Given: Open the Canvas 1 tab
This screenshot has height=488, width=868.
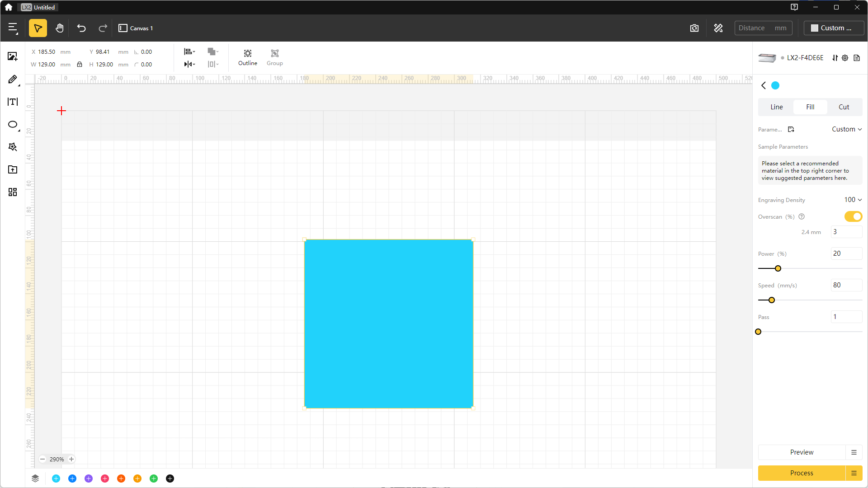Looking at the screenshot, I should tap(136, 28).
